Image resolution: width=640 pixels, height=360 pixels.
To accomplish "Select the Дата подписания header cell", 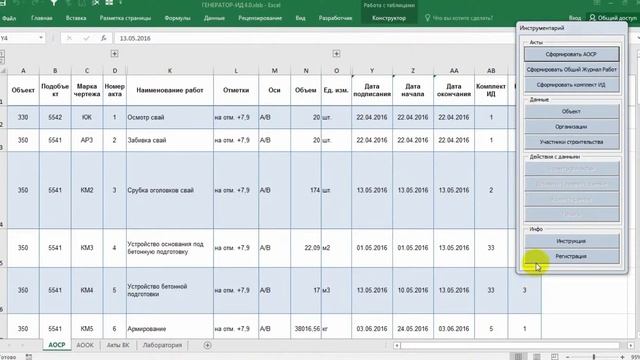I will click(372, 90).
